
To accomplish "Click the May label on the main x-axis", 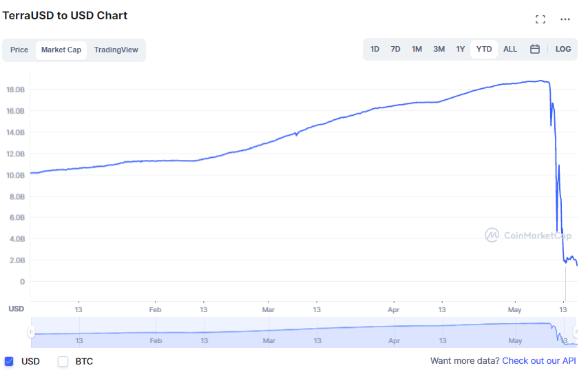I will pos(514,310).
